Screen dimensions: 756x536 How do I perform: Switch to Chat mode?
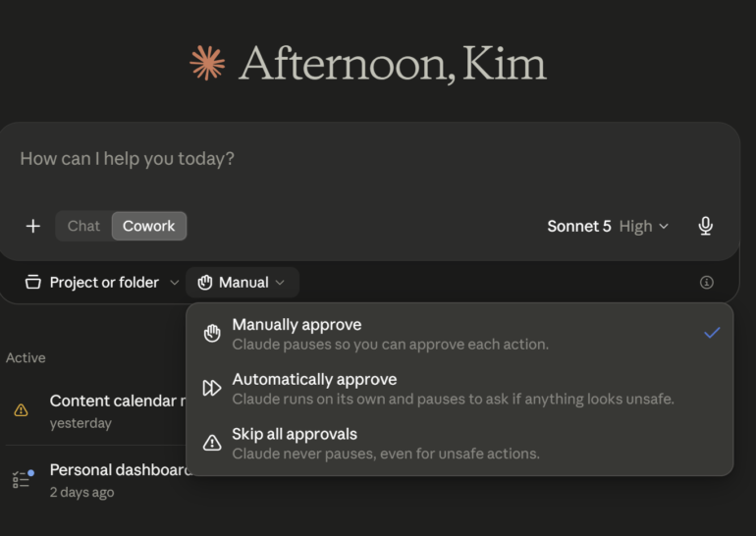point(83,226)
